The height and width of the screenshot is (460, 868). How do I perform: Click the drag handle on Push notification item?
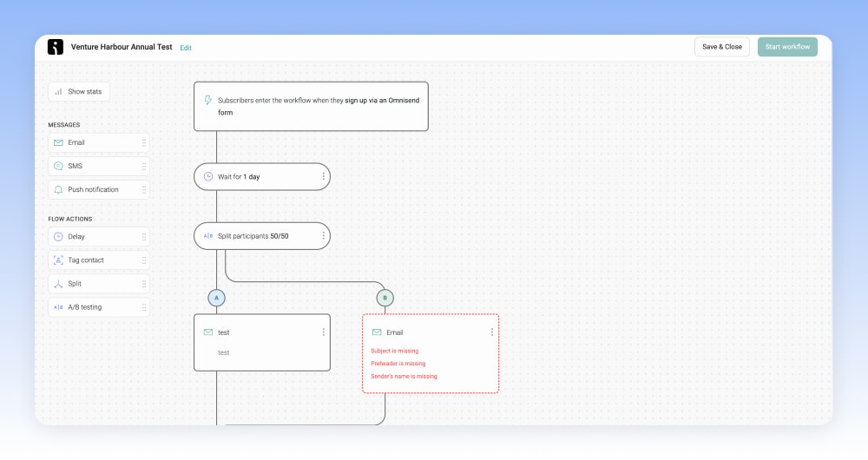(x=144, y=190)
